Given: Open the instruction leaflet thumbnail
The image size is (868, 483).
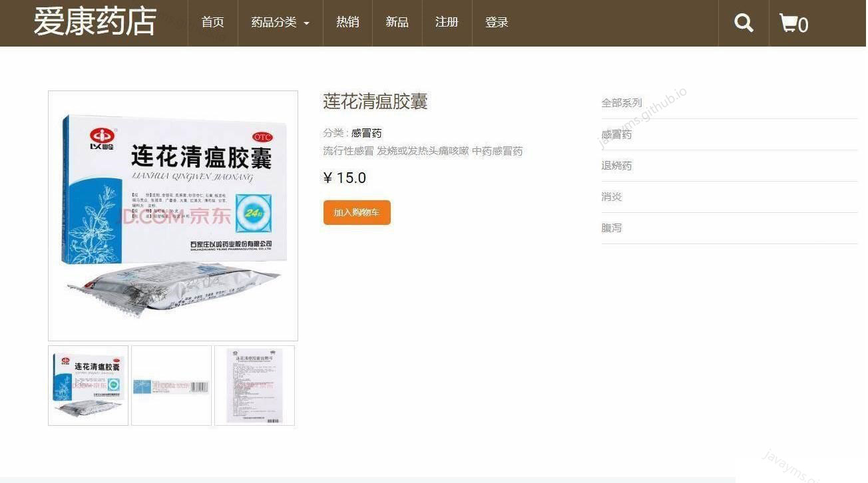Looking at the screenshot, I should coord(254,385).
